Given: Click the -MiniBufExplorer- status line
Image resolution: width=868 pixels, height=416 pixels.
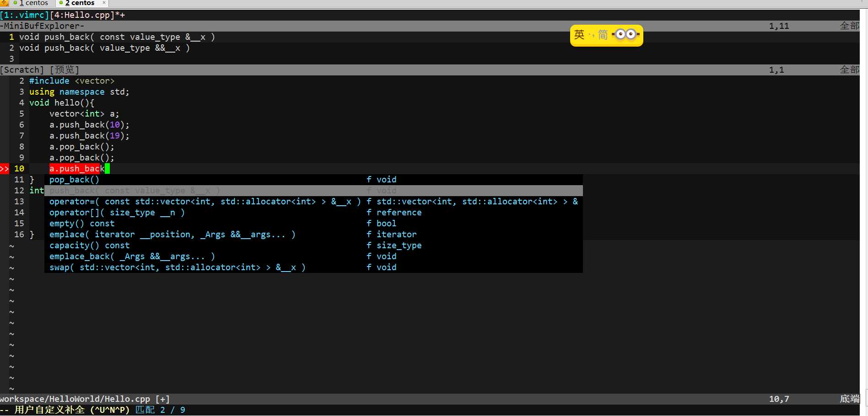Looking at the screenshot, I should pyautogui.click(x=430, y=26).
